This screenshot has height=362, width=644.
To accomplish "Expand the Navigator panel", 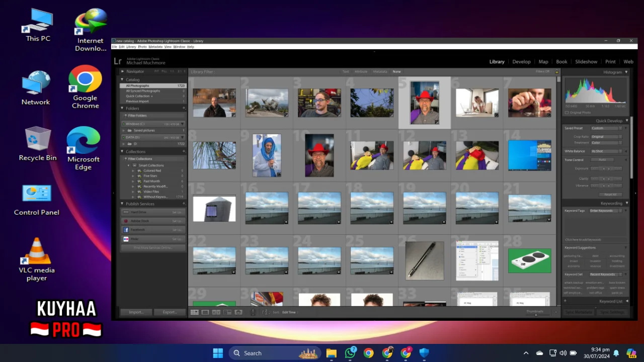I will (x=122, y=71).
